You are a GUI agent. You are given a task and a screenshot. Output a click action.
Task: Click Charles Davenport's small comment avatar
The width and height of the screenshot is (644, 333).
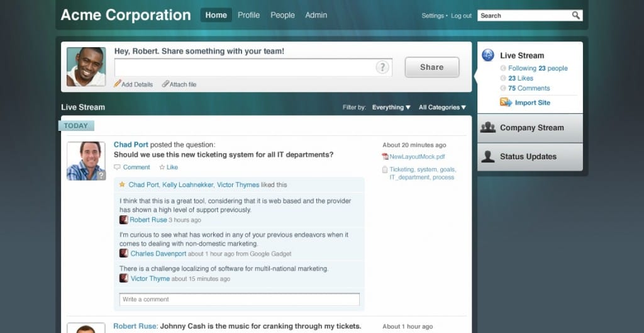point(124,253)
